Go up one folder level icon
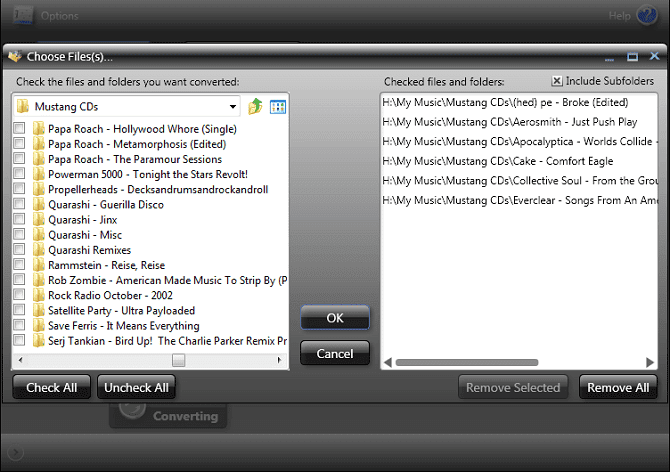The width and height of the screenshot is (670, 472). [x=255, y=106]
